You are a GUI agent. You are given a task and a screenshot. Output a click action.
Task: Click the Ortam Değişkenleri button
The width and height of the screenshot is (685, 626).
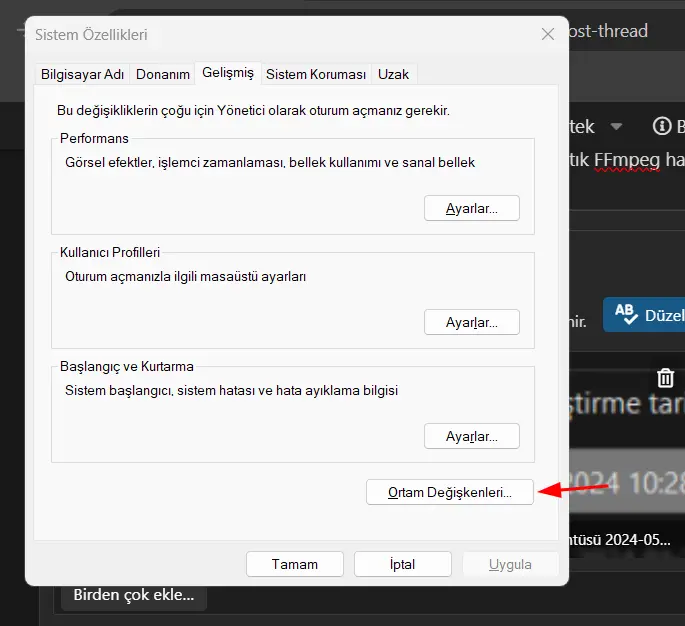(x=450, y=492)
